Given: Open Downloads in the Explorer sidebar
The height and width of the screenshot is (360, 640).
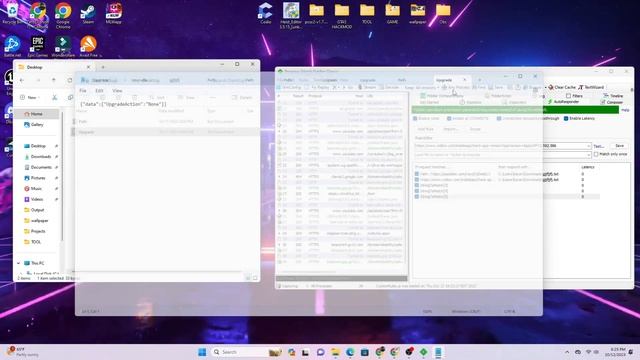Looking at the screenshot, I should click(x=40, y=157).
